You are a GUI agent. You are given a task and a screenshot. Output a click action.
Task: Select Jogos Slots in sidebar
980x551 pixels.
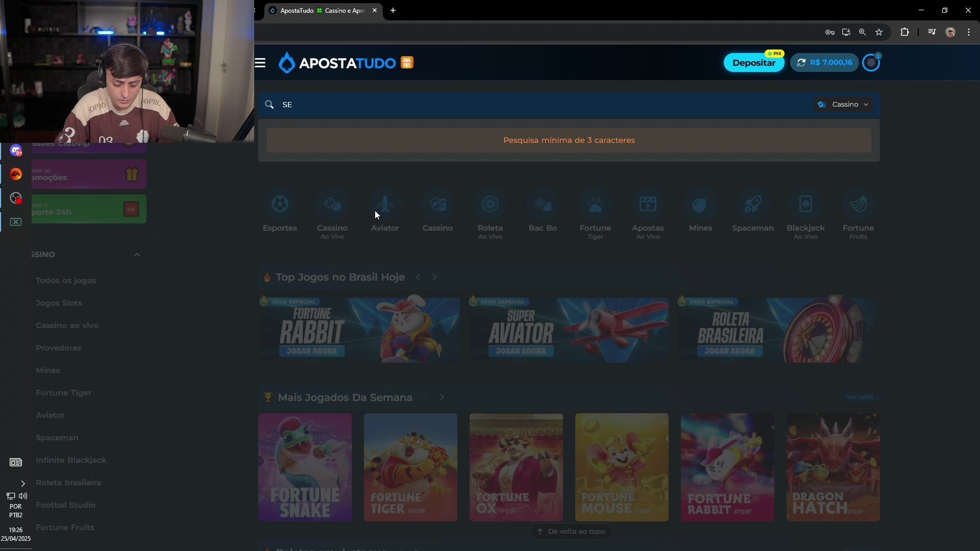[x=59, y=303]
